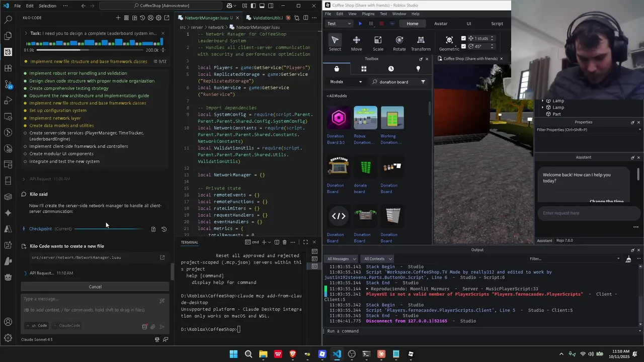Image resolution: width=644 pixels, height=362 pixels.
Task: Open the VS Code Explorer files icon
Action: (x=8, y=36)
